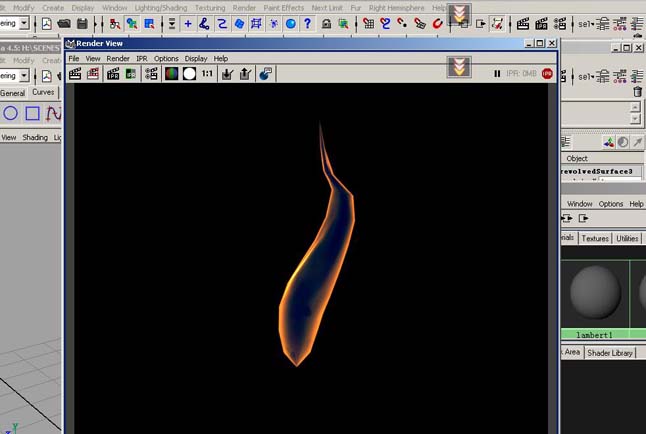Viewport: 646px width, 434px height.
Task: Stop IPR with the red IPR button
Action: tap(547, 74)
